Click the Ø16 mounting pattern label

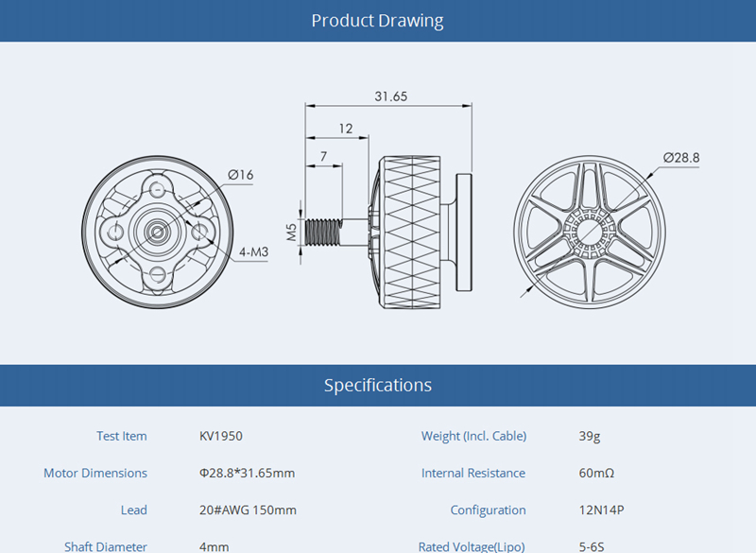click(240, 175)
